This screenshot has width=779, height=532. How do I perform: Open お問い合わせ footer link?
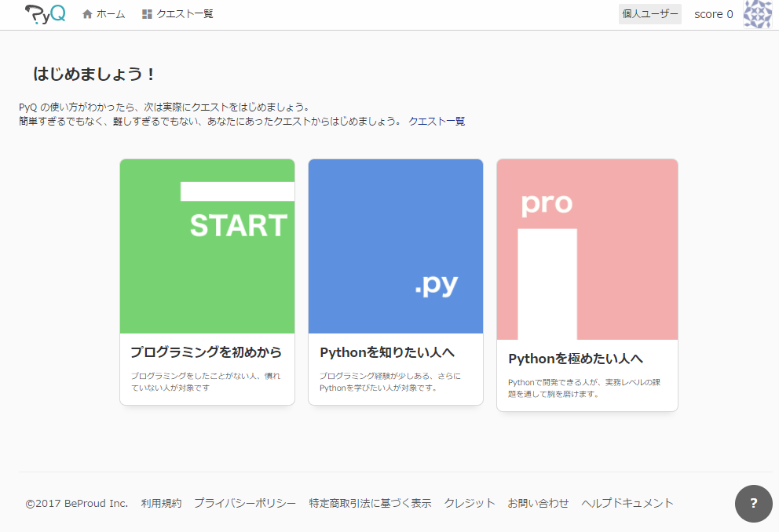538,503
